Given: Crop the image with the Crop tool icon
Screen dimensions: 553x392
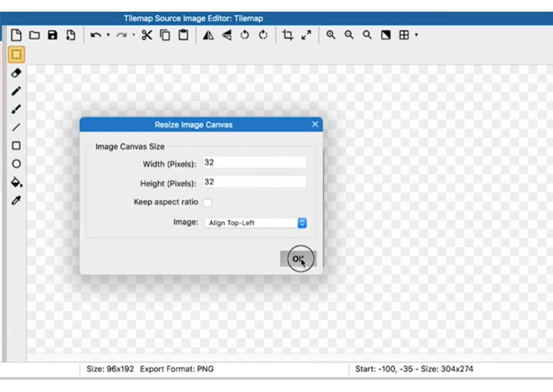Looking at the screenshot, I should pos(288,36).
